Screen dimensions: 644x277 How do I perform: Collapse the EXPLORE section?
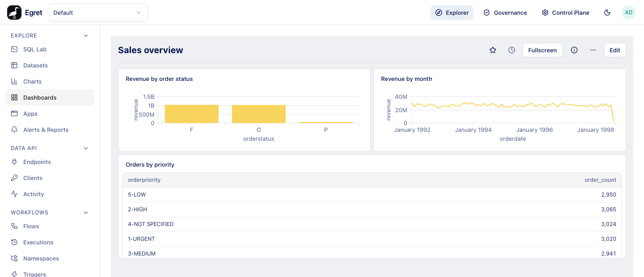(x=50, y=36)
